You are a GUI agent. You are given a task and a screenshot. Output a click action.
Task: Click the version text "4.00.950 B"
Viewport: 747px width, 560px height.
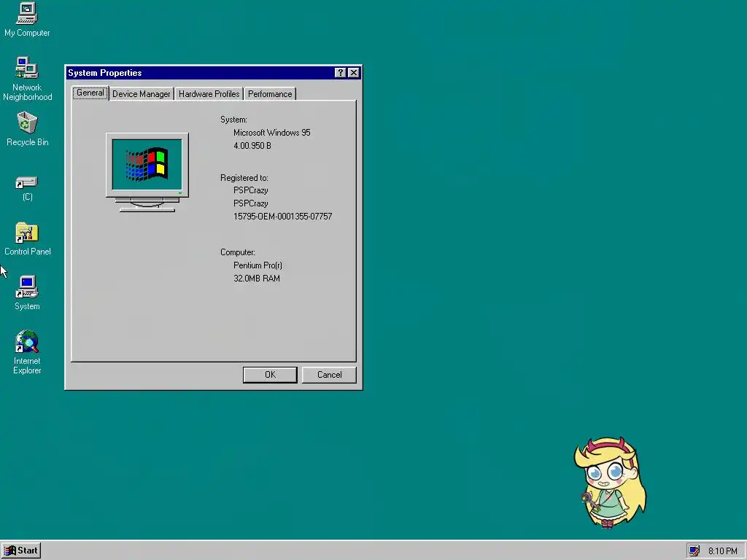[x=252, y=146]
